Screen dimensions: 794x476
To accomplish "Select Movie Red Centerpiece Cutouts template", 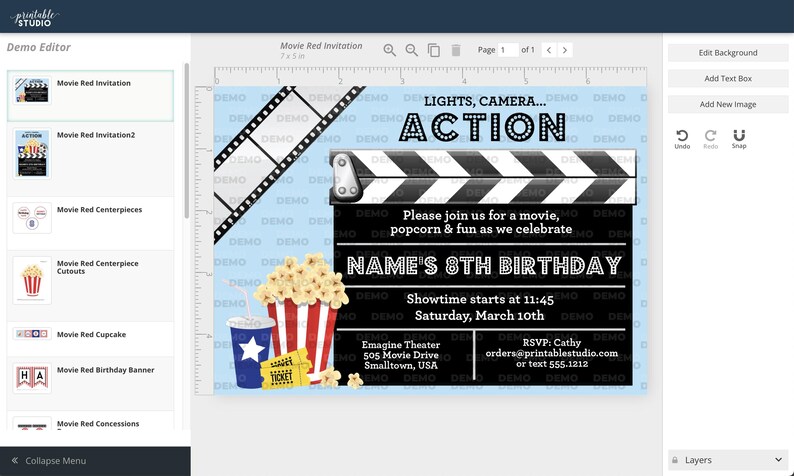I will click(90, 286).
